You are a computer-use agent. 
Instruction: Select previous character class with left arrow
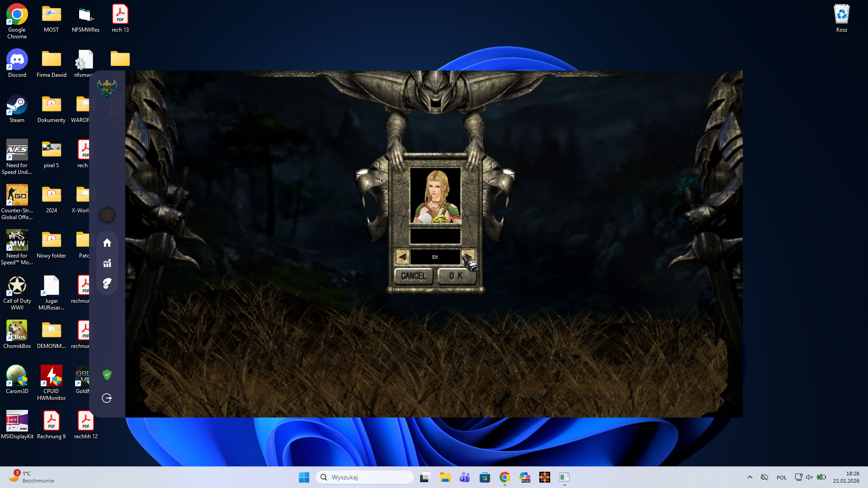coord(402,257)
